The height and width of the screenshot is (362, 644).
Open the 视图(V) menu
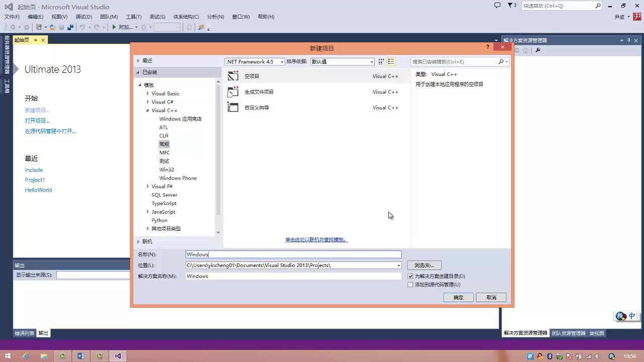[x=59, y=17]
